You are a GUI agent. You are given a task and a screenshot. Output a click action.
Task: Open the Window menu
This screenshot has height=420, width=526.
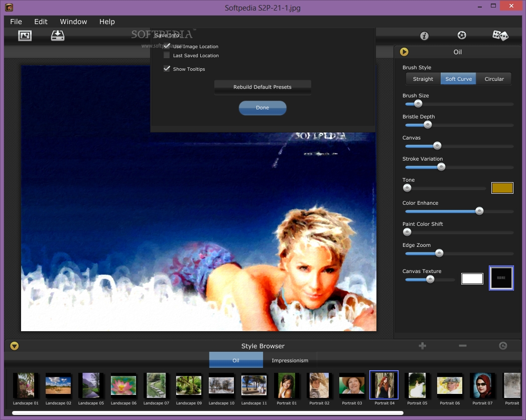pos(73,22)
